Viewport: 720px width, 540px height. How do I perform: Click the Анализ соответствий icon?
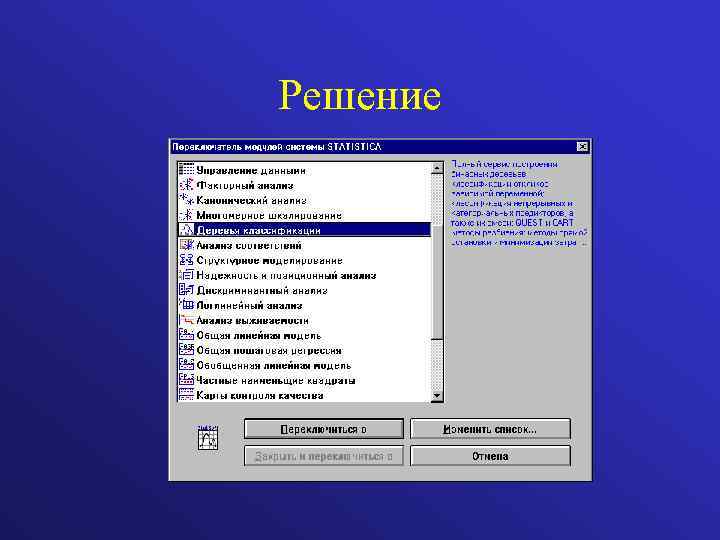[x=186, y=245]
